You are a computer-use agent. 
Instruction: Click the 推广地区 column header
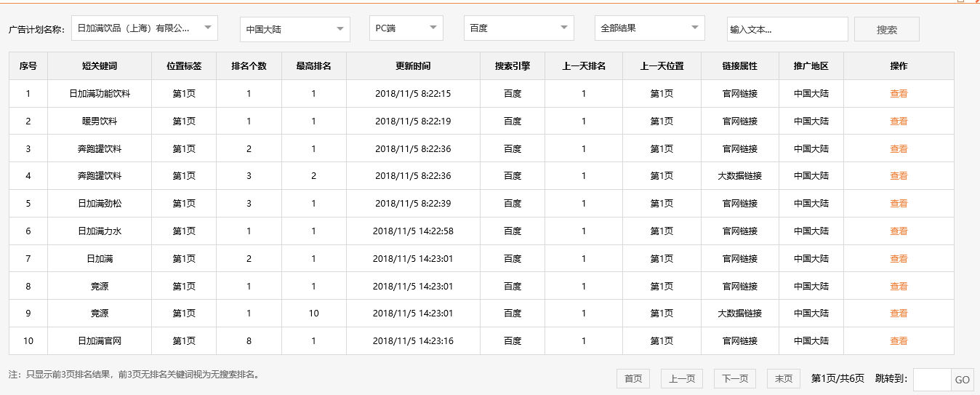pyautogui.click(x=811, y=66)
